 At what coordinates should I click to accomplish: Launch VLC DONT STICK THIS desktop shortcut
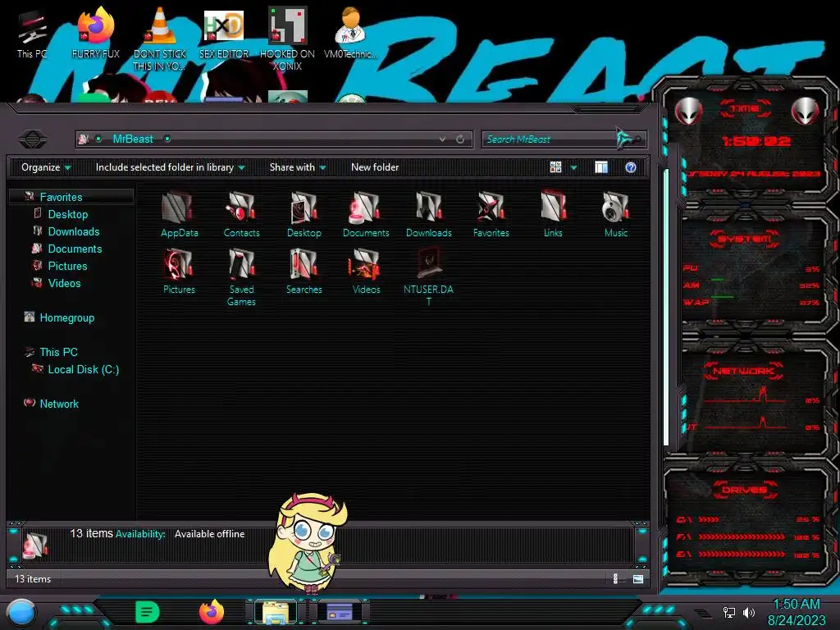pos(160,39)
